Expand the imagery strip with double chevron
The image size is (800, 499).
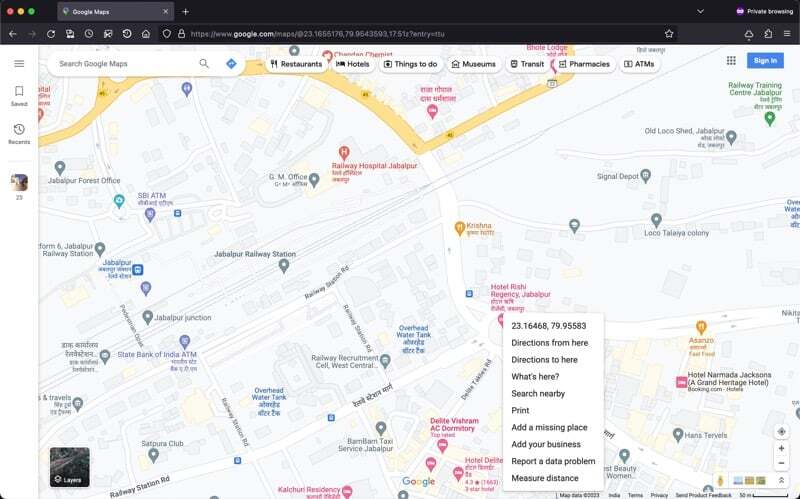pyautogui.click(x=781, y=481)
